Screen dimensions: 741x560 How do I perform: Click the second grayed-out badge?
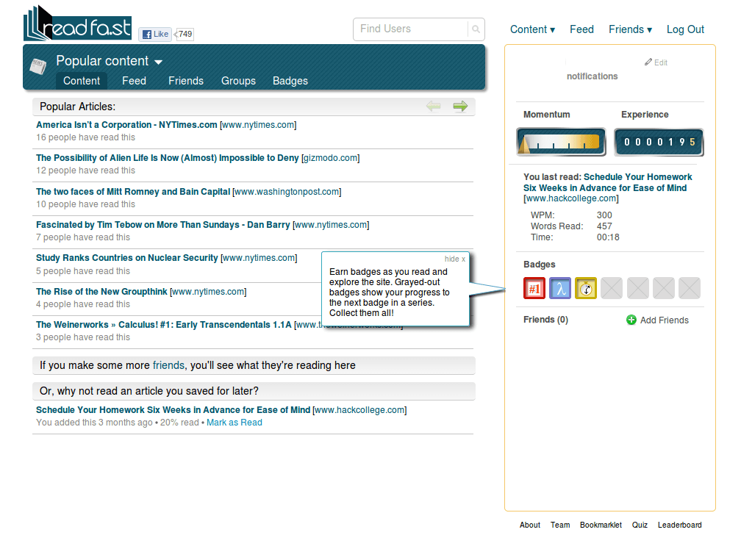coord(638,288)
